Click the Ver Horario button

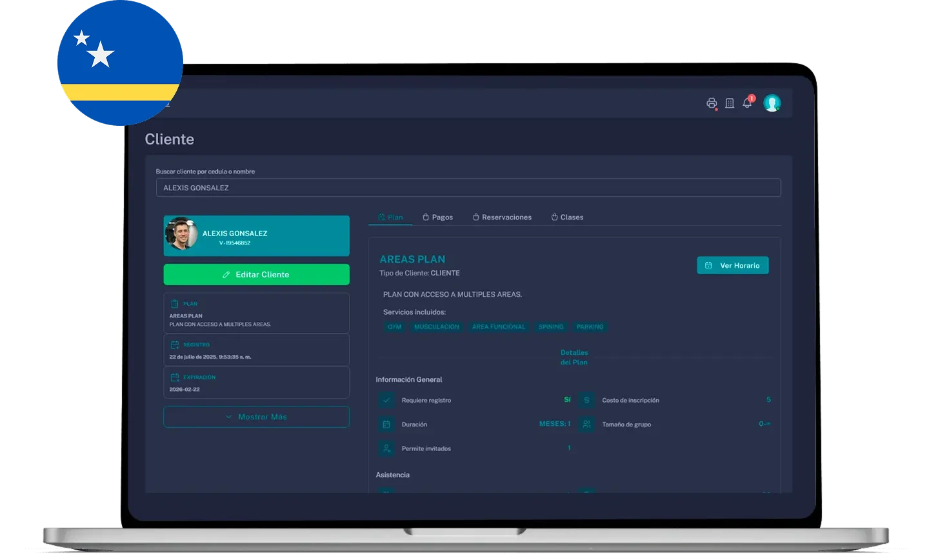point(732,265)
